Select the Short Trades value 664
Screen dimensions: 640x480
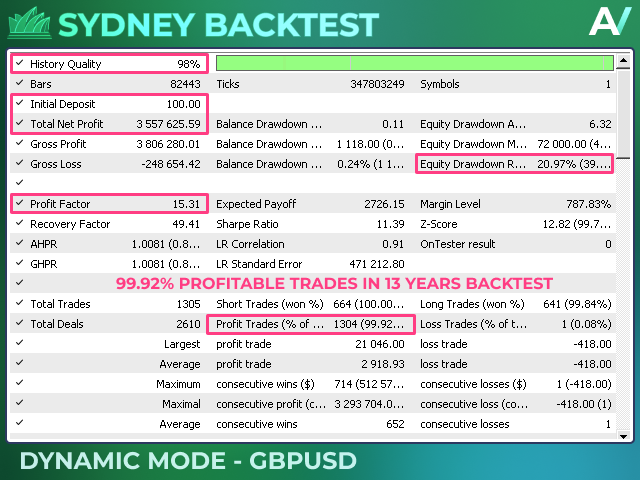(x=369, y=304)
